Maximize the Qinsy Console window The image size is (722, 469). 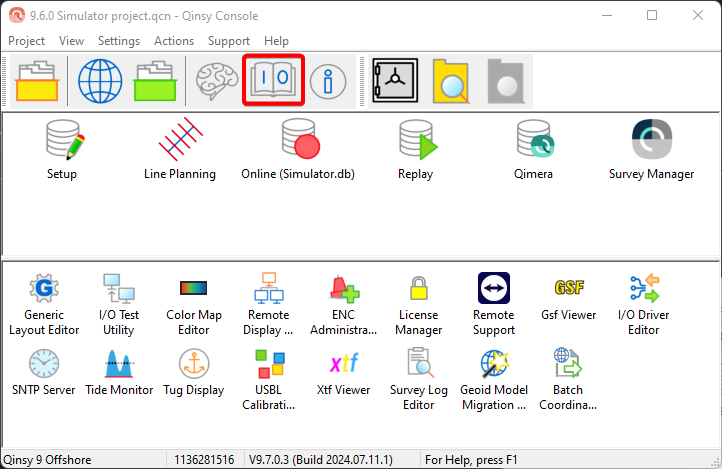[652, 15]
